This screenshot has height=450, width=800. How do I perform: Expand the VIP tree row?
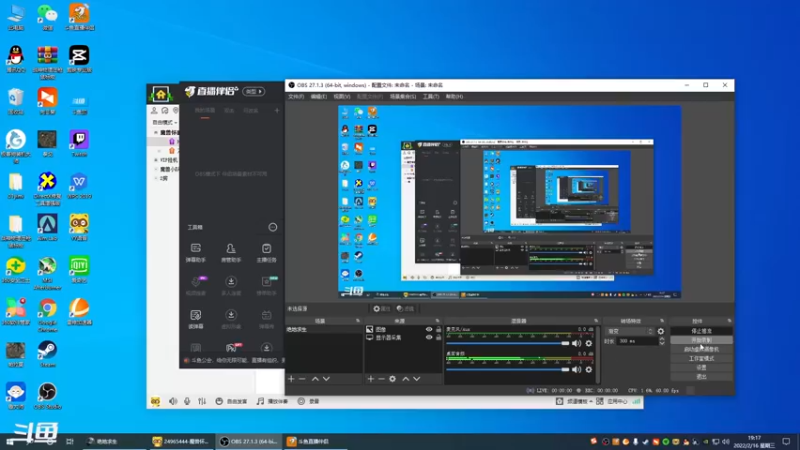(x=156, y=160)
